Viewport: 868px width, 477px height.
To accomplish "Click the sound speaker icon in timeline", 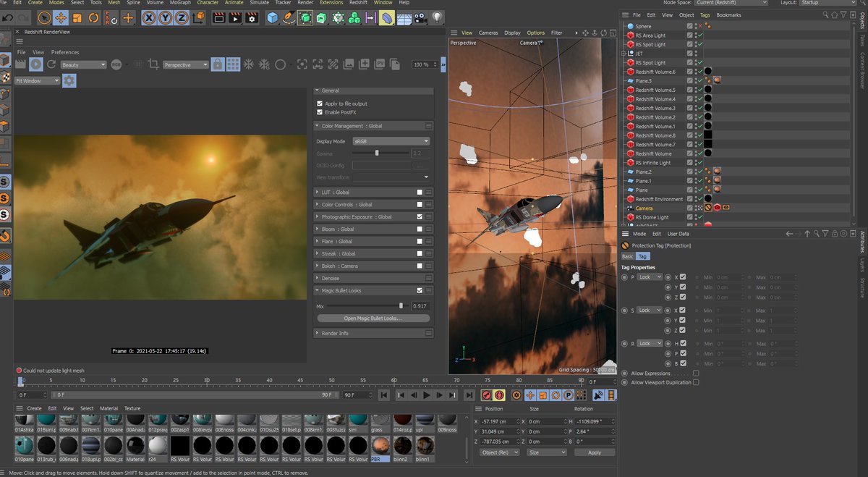I will tap(598, 395).
